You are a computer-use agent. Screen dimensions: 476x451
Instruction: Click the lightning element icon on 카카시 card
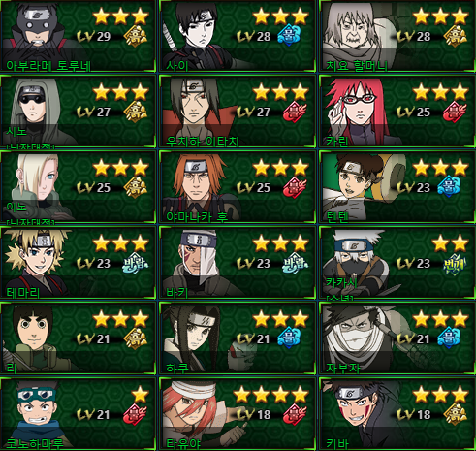pos(455,263)
